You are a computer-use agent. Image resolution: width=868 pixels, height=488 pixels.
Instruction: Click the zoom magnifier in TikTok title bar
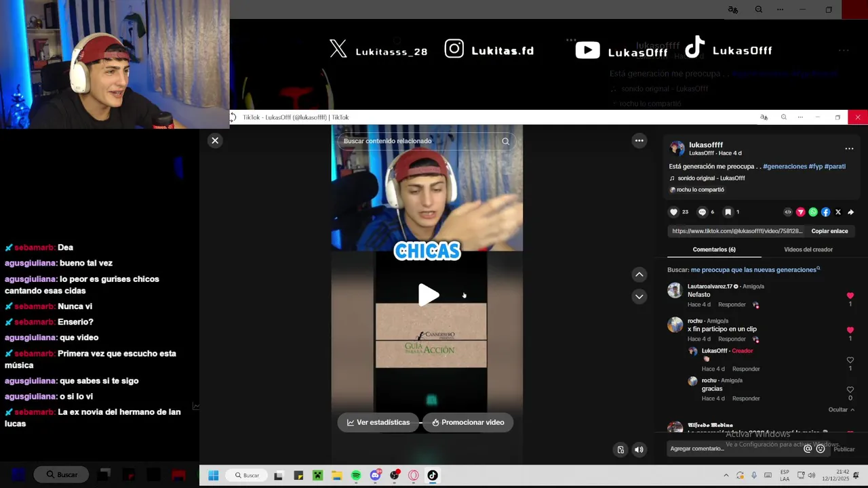pos(783,117)
